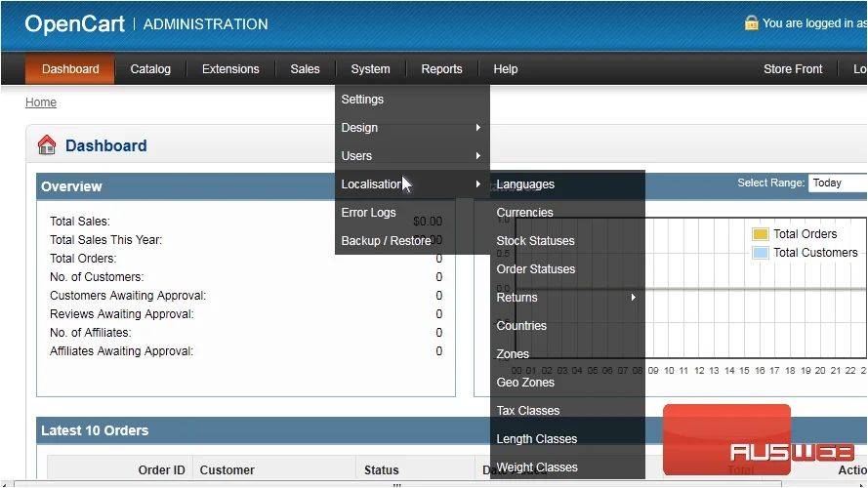Click the Customer column header
The height and width of the screenshot is (488, 868).
[x=227, y=469]
